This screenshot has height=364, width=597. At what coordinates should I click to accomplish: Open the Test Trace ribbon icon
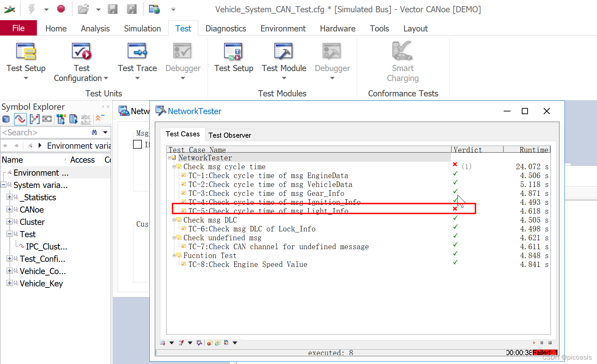point(137,52)
